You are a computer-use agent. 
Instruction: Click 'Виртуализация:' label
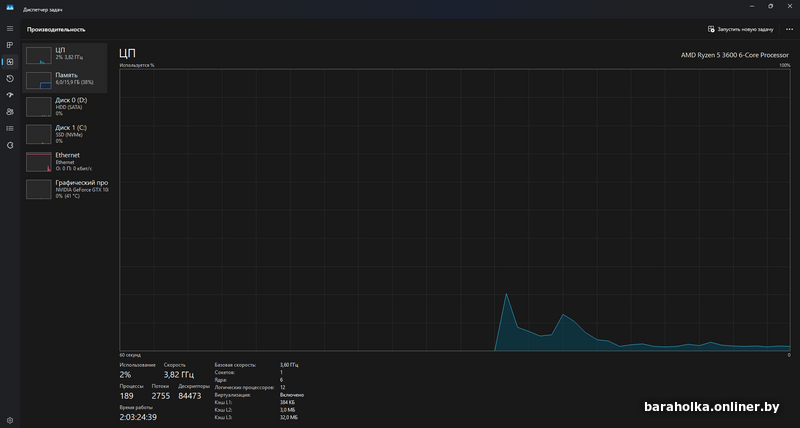233,395
